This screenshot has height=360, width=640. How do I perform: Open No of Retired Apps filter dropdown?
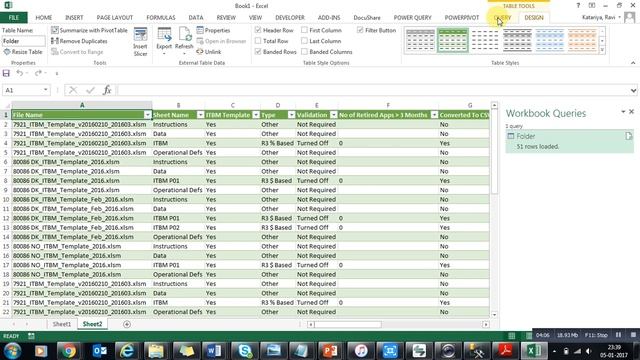pos(434,115)
